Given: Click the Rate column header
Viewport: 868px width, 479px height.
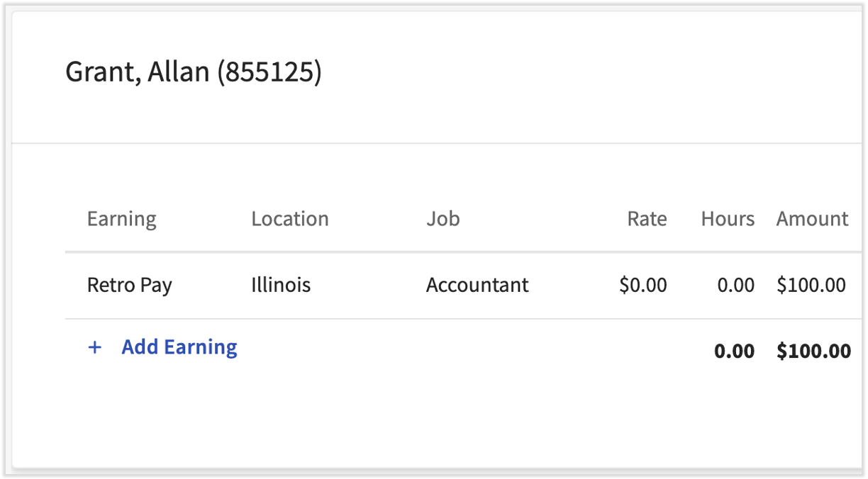Looking at the screenshot, I should 647,219.
